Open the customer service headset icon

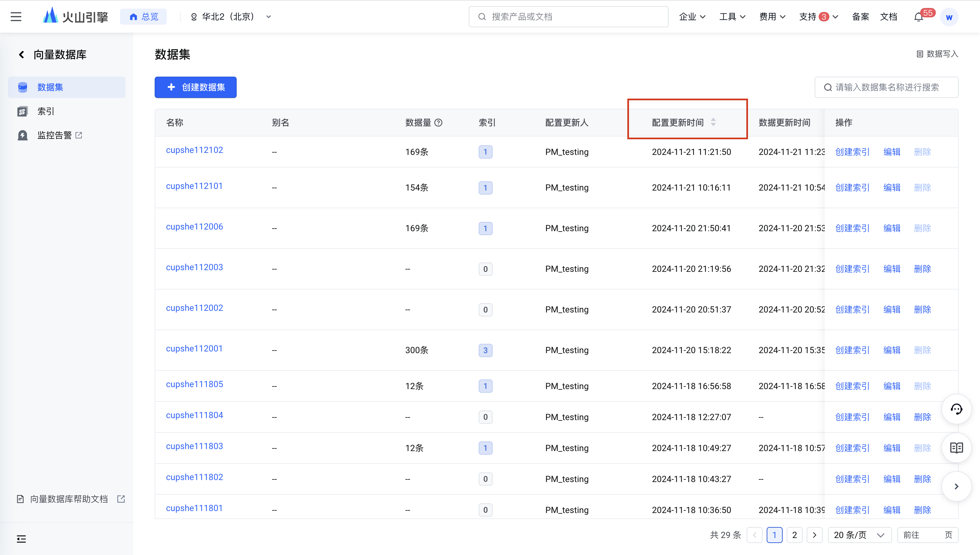956,409
